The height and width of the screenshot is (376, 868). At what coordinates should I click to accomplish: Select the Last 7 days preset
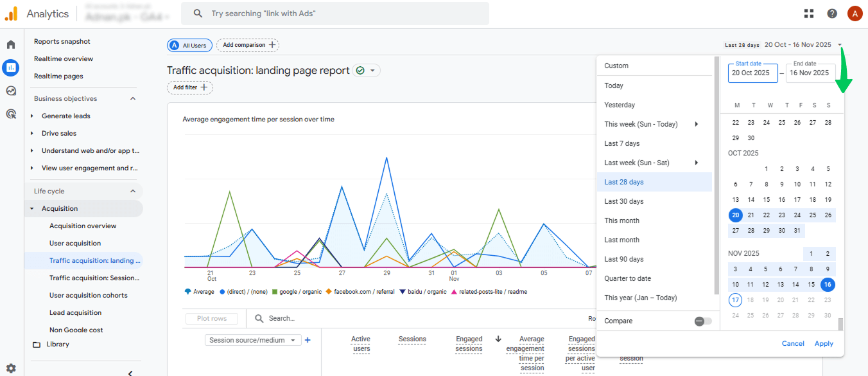[621, 143]
